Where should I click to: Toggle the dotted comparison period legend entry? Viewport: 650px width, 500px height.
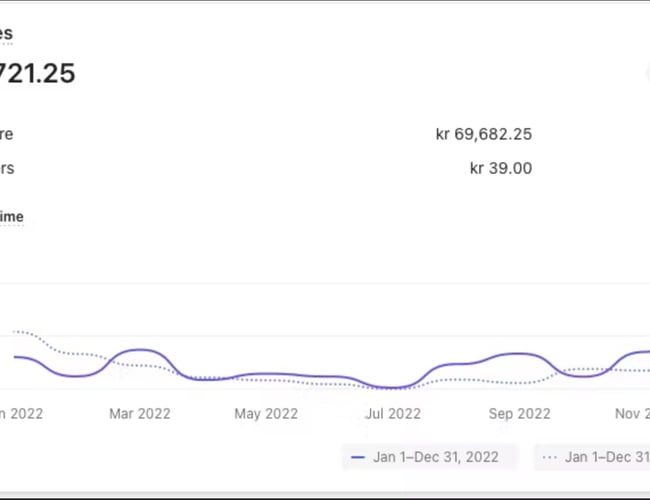tap(592, 457)
